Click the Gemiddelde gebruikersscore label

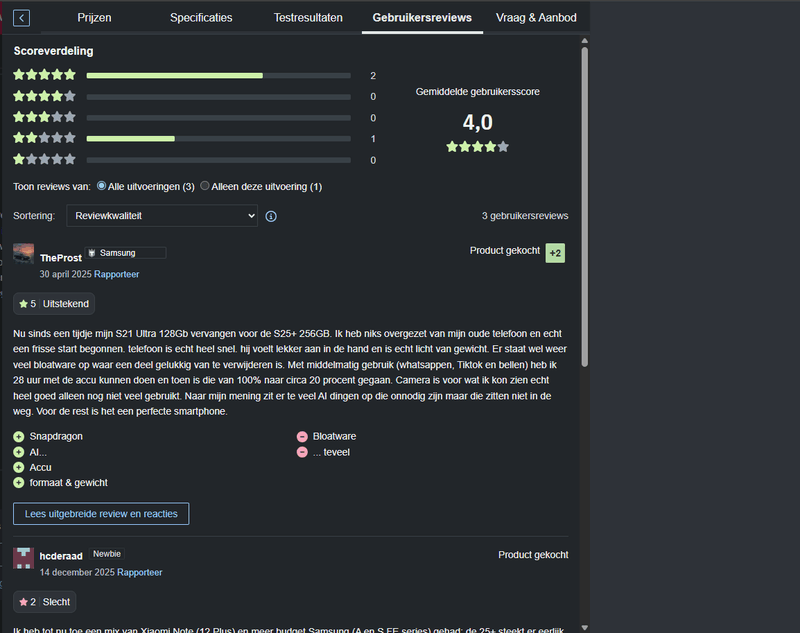[x=478, y=92]
